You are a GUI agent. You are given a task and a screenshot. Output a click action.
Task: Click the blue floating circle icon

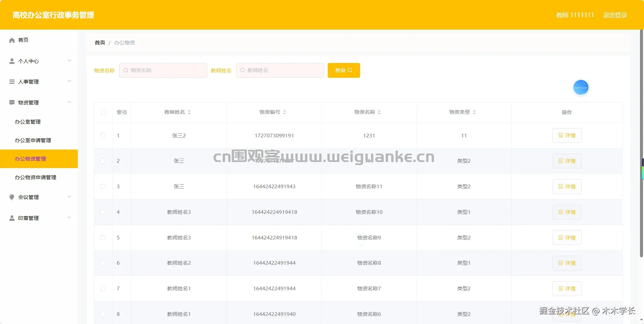click(581, 88)
